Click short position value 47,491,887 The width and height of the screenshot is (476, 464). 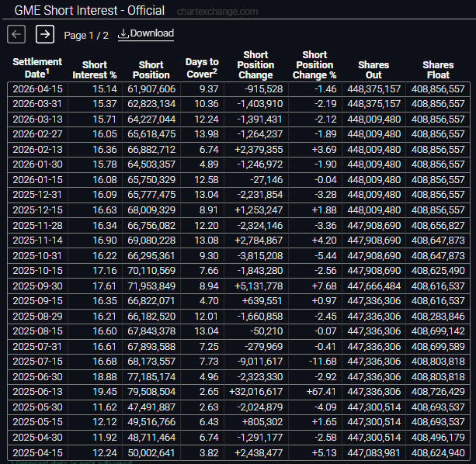click(x=151, y=407)
